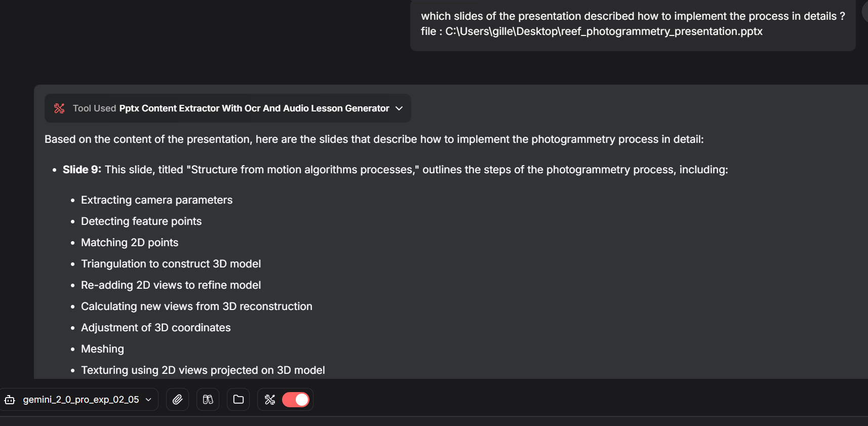Click the red crossed-tools icon in the Tool Used header
The width and height of the screenshot is (868, 426).
click(x=59, y=108)
